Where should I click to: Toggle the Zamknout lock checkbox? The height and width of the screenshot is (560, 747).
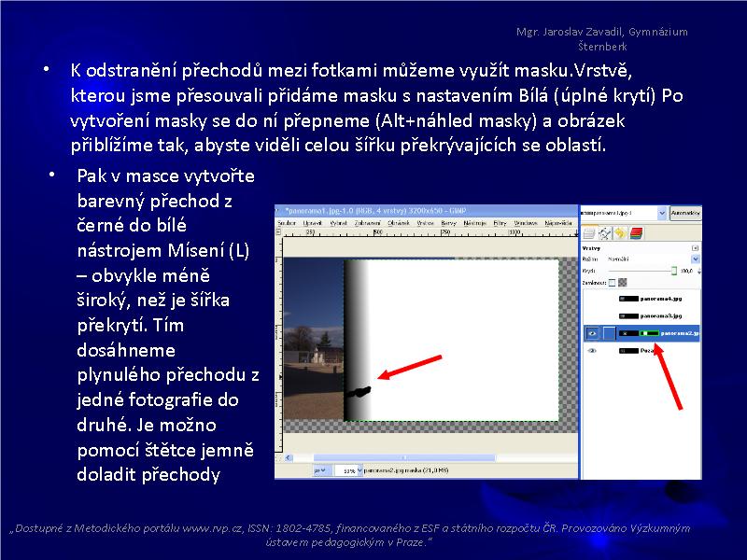click(613, 283)
